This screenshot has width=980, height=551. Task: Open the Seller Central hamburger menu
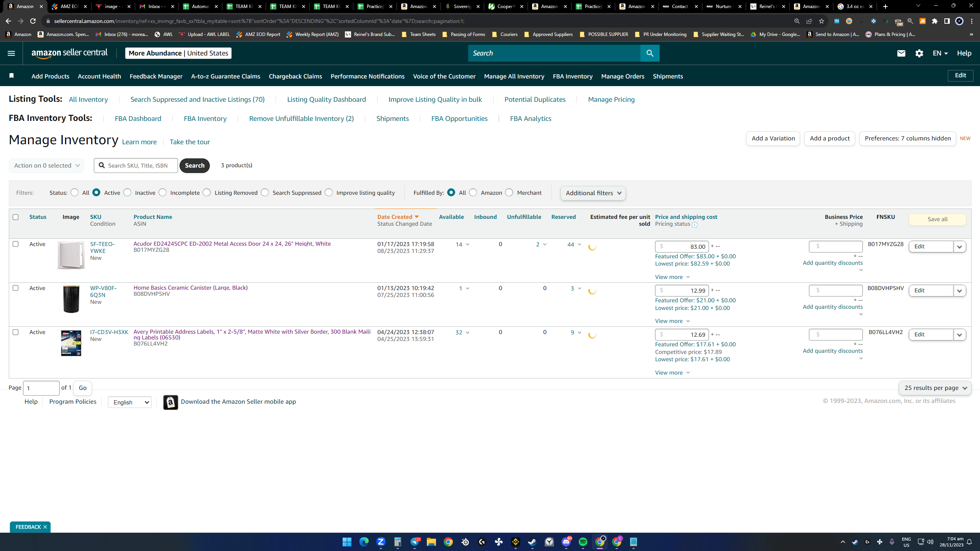pos(11,53)
